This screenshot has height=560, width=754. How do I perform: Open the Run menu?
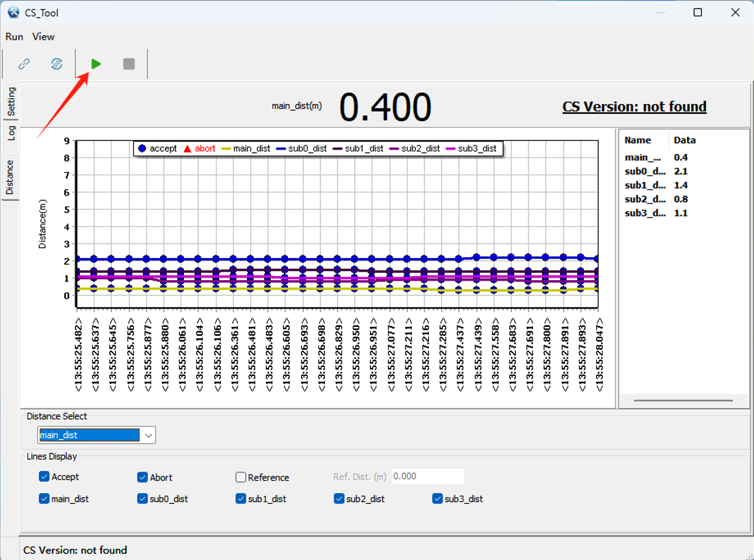(x=14, y=36)
